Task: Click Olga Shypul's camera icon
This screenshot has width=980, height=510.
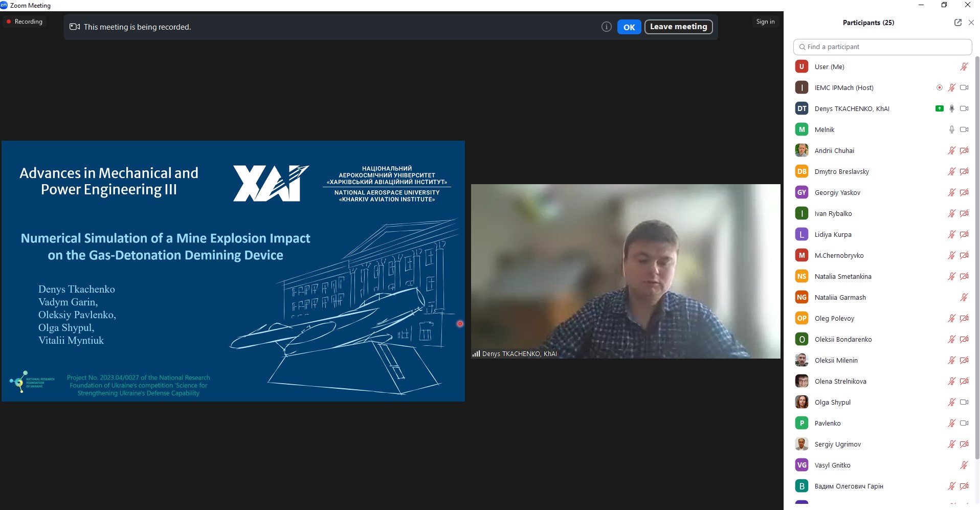Action: click(964, 402)
